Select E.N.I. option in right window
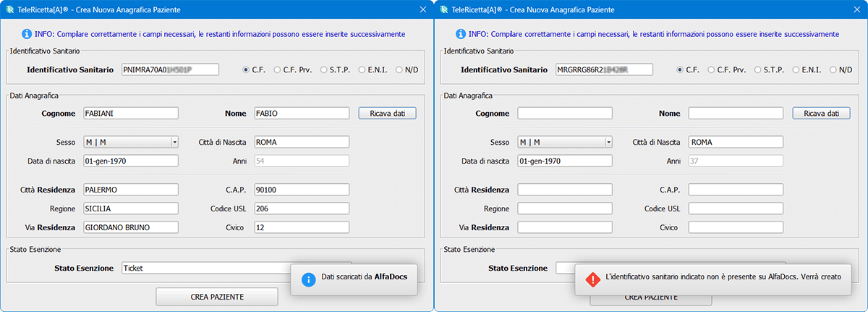The height and width of the screenshot is (312, 868). point(796,69)
